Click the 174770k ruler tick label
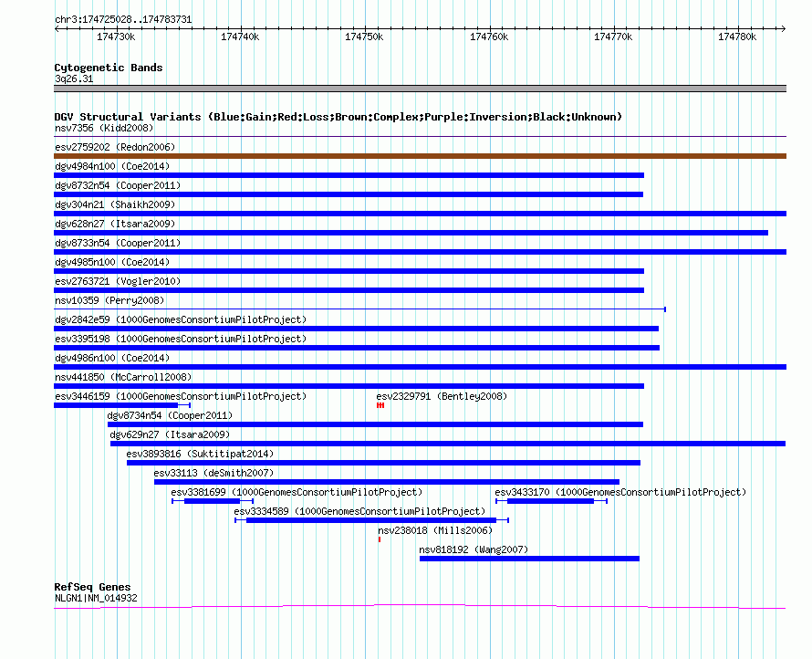Viewport: 812px width, 659px height. 613,37
